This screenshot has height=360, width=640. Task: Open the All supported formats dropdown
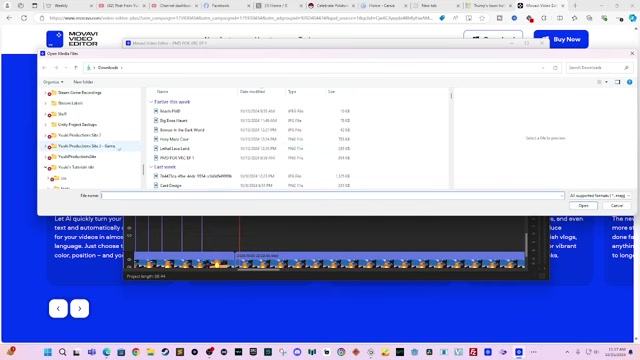[600, 196]
